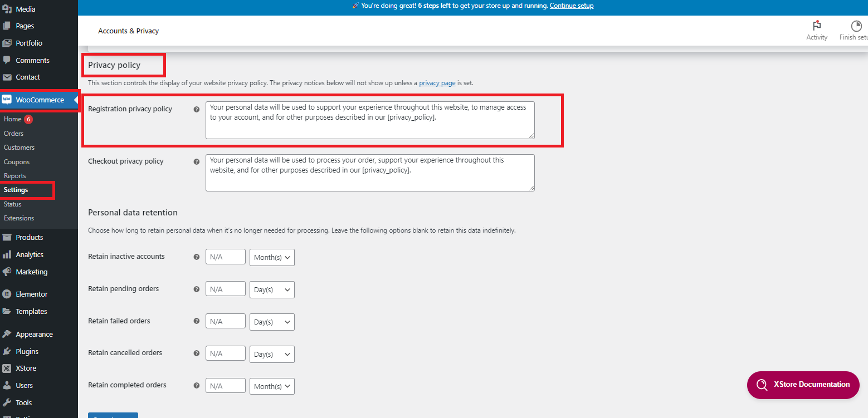The image size is (868, 418).
Task: Click the Retain failed orders number field
Action: 226,321
